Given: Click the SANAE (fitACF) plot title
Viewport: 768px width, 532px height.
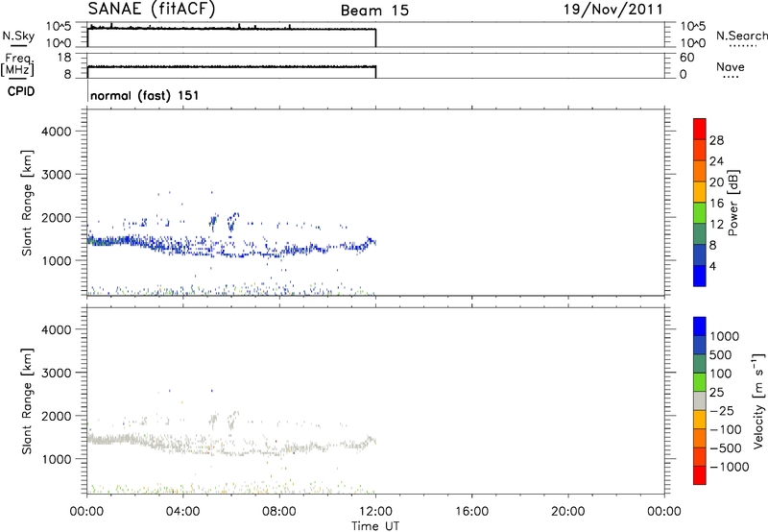Looking at the screenshot, I should (x=152, y=9).
